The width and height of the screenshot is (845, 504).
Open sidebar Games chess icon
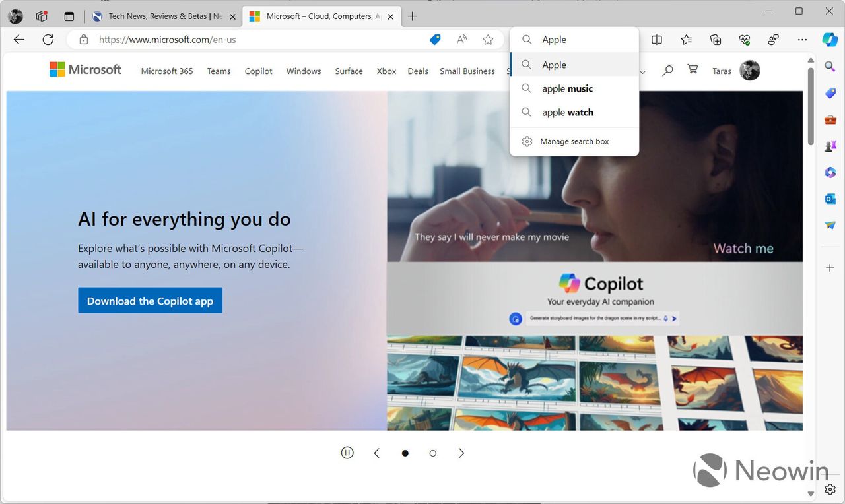point(830,146)
